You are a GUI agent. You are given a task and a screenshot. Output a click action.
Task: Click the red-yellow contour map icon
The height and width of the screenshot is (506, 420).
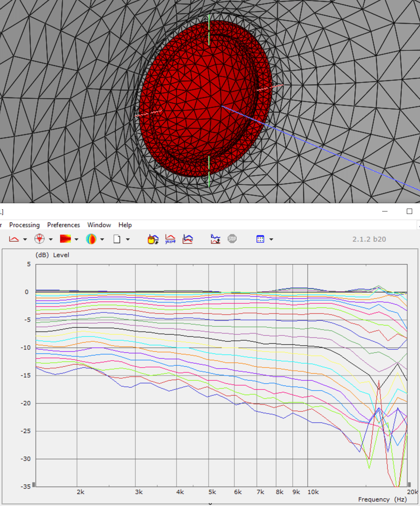point(65,239)
